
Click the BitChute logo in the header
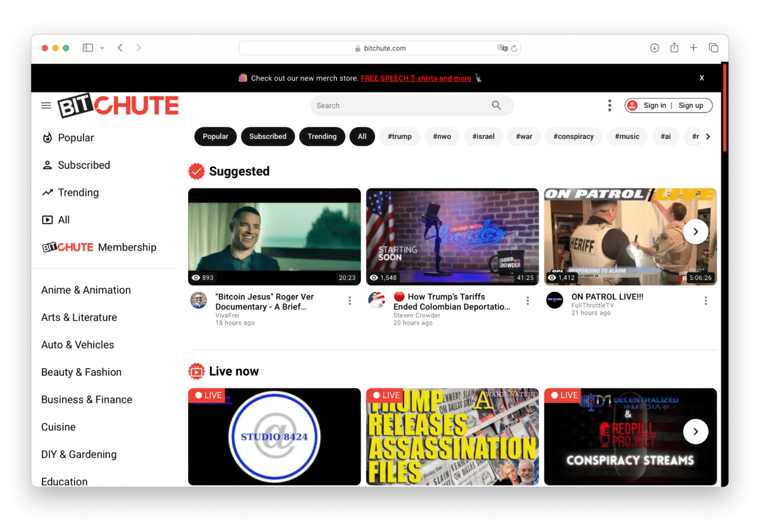click(118, 105)
